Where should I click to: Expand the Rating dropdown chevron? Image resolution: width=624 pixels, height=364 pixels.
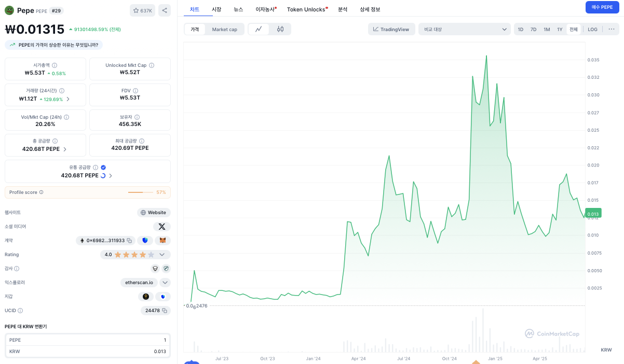coord(162,255)
